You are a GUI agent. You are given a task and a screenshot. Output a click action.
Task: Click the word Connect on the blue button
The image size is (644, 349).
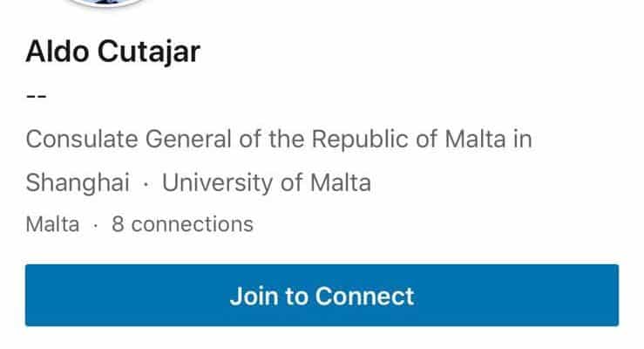click(364, 296)
